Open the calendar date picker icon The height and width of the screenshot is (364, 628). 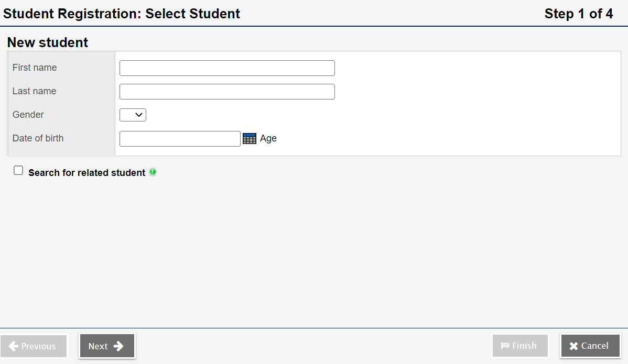tap(249, 138)
